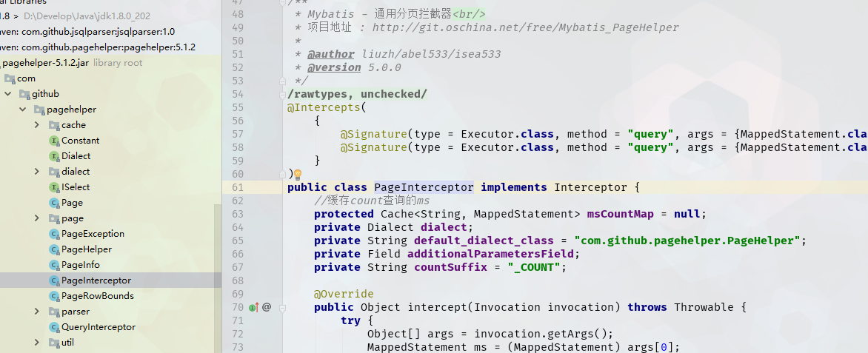Screen dimensions: 868x353
Task: Click the util package folder icon
Action: (x=54, y=342)
